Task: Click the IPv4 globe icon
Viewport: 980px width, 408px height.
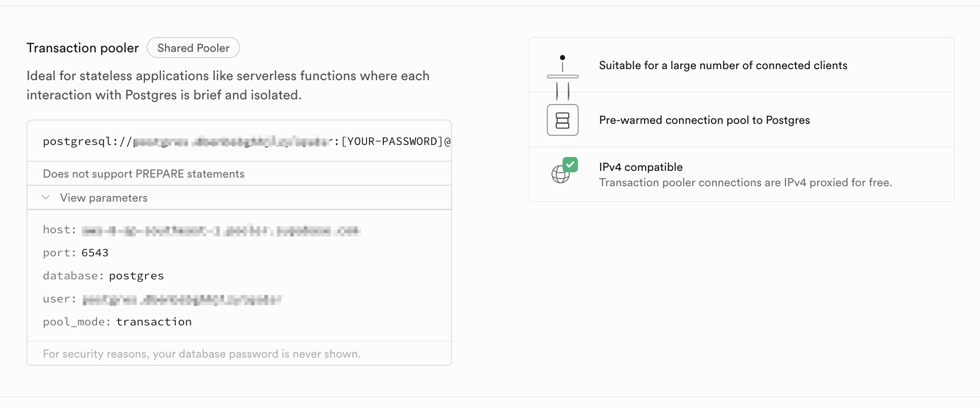Action: click(x=560, y=174)
